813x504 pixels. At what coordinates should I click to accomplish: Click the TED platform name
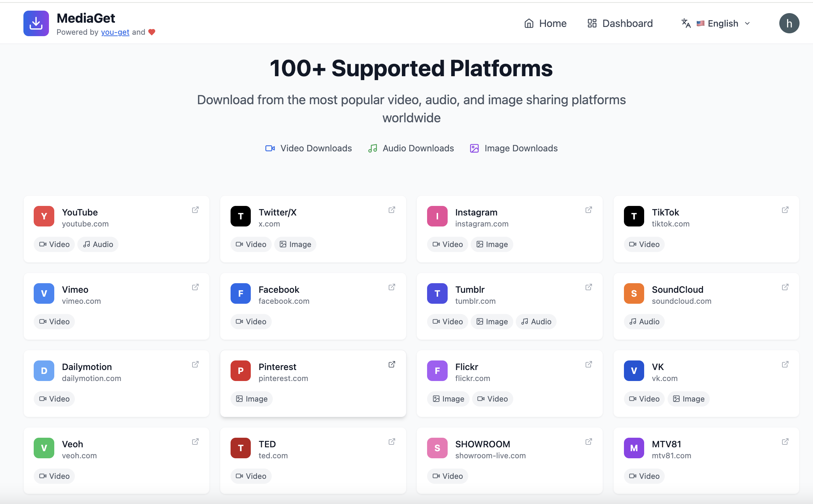click(267, 444)
